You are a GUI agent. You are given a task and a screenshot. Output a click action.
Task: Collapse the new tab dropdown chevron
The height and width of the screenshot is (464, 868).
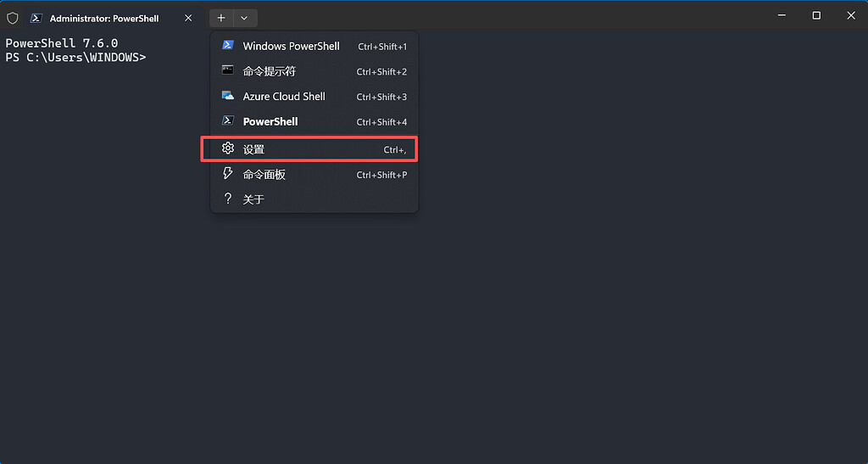[244, 19]
